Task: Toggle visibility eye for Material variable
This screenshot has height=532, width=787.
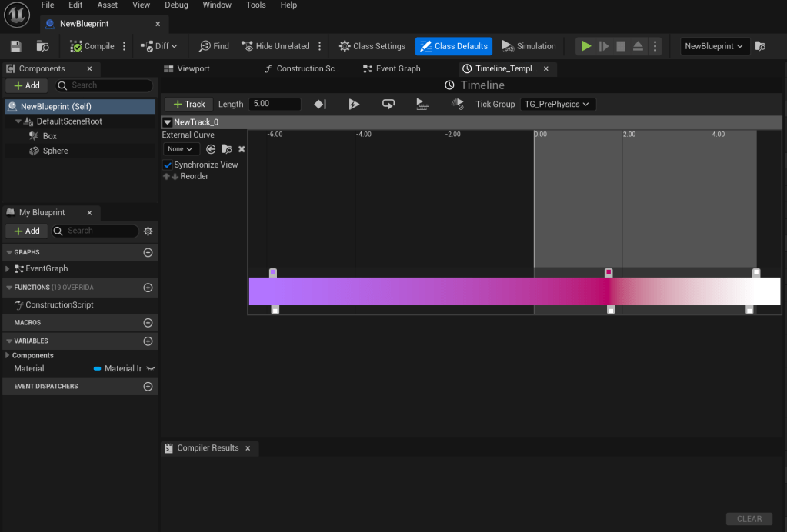Action: 151,369
